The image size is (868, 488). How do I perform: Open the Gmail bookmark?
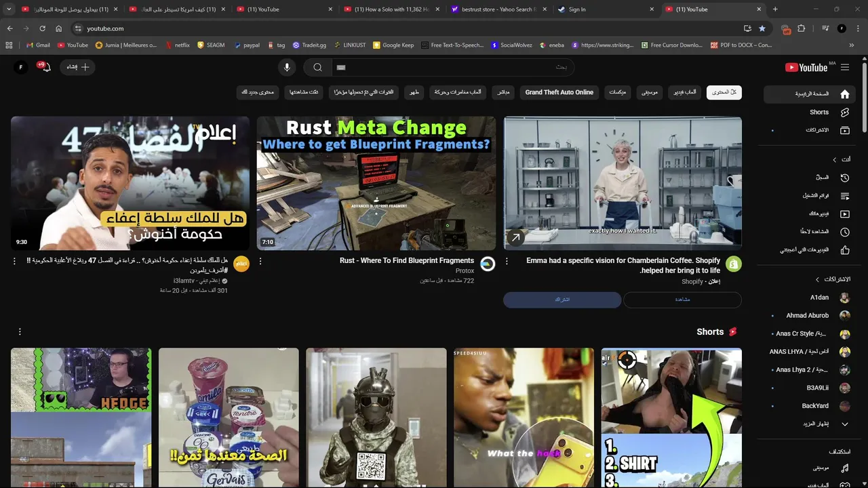pyautogui.click(x=38, y=45)
